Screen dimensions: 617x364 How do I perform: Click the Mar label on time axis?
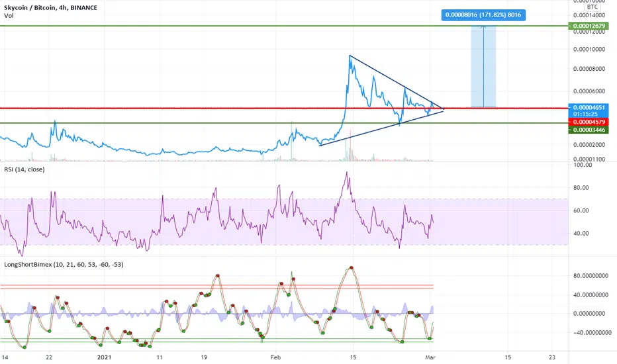pos(430,357)
